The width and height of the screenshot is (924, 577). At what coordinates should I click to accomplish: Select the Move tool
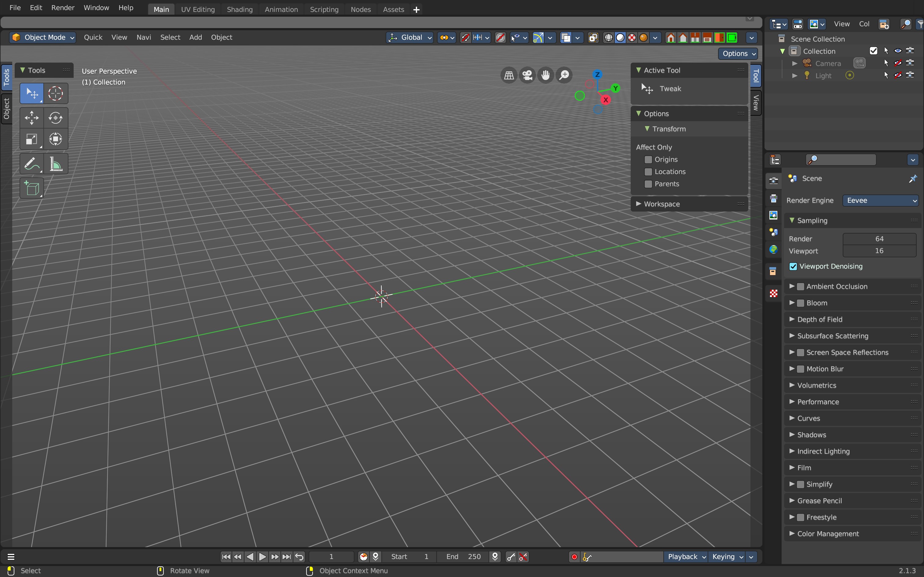click(x=32, y=118)
